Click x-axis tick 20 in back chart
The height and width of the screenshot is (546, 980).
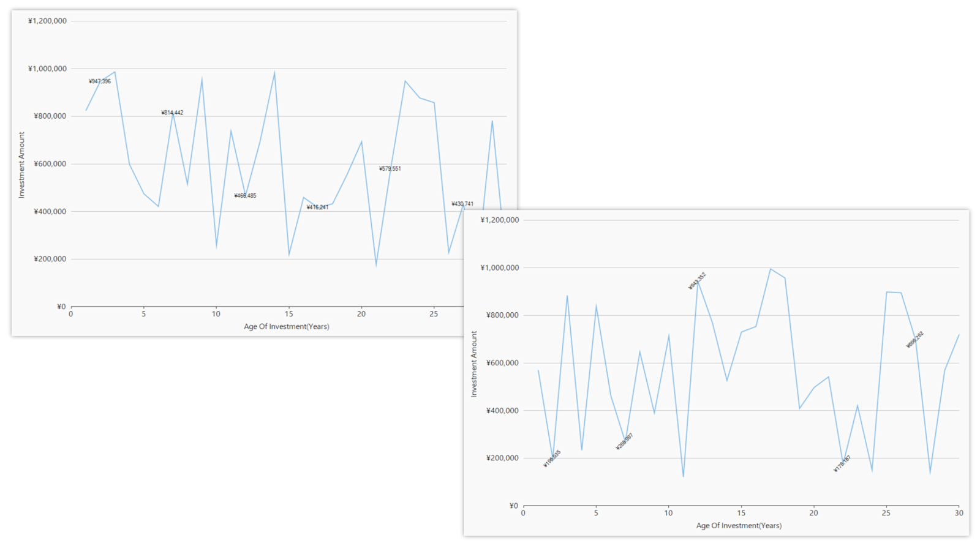point(361,314)
